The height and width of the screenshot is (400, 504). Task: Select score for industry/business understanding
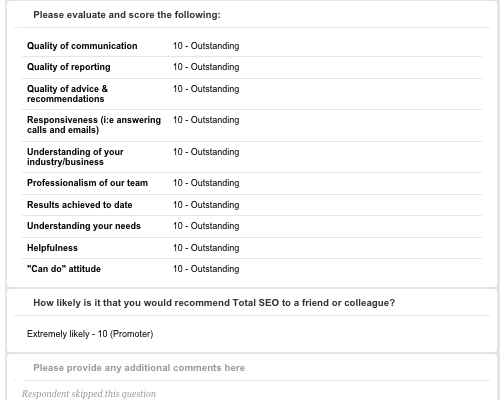pos(206,152)
